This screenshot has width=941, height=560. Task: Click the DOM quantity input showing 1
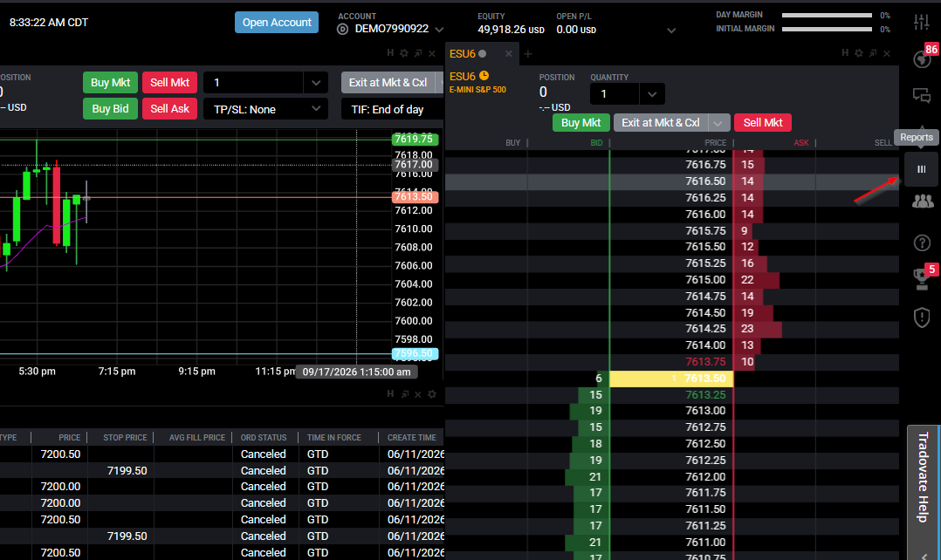615,94
